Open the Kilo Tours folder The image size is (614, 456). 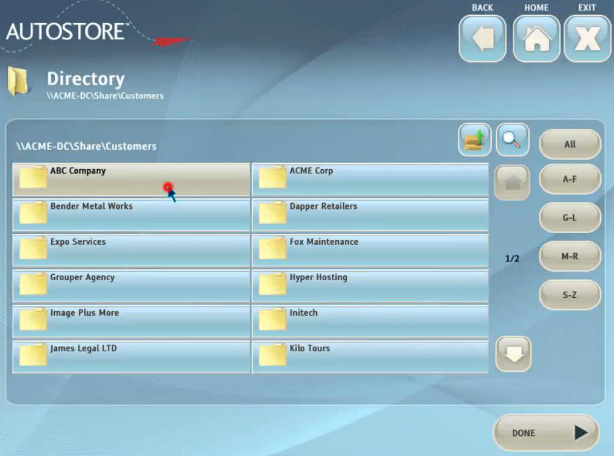click(x=370, y=356)
